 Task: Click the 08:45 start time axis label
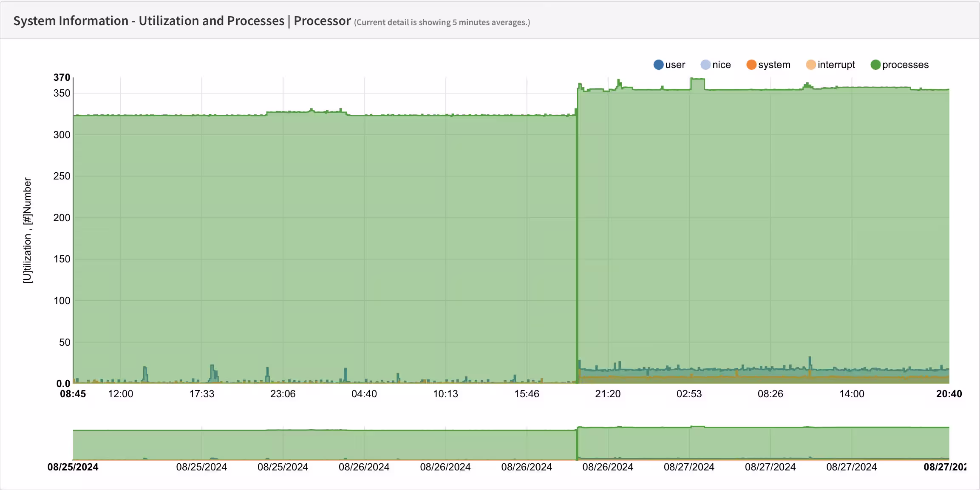(x=73, y=394)
